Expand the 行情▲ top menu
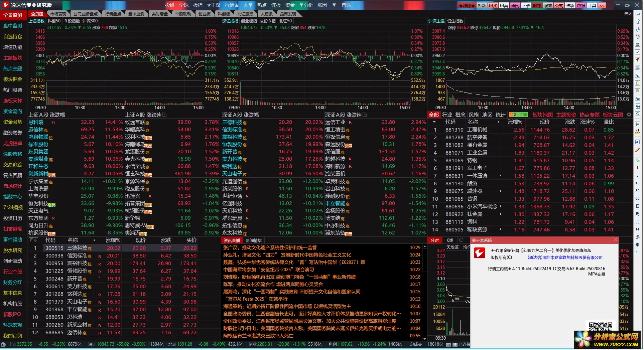Viewport: 644px width, 350px height. tap(231, 5)
